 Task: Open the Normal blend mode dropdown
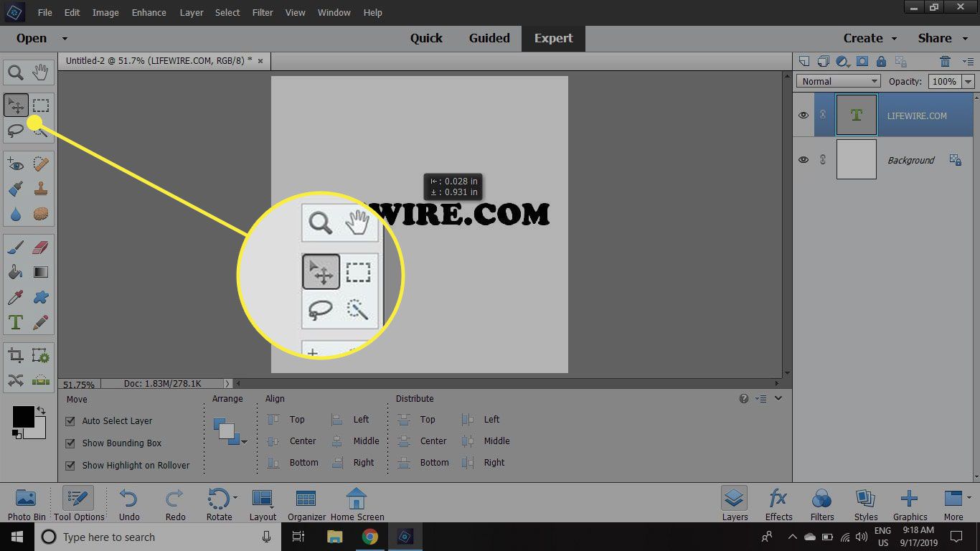(838, 82)
